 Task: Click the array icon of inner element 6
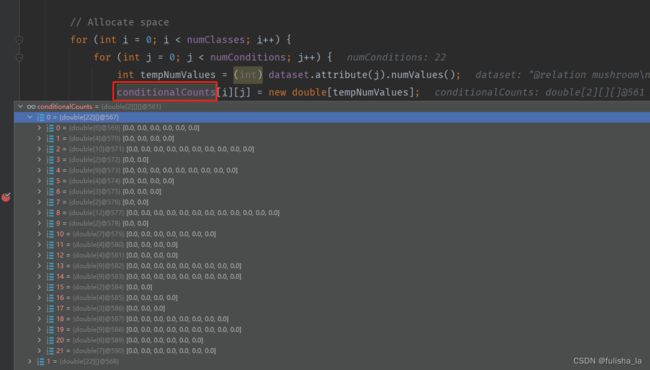(x=50, y=191)
